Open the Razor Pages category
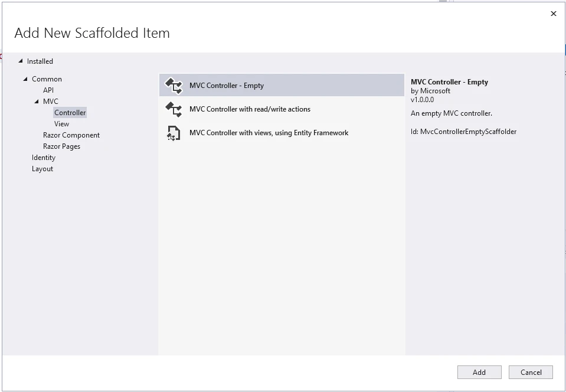 point(61,146)
